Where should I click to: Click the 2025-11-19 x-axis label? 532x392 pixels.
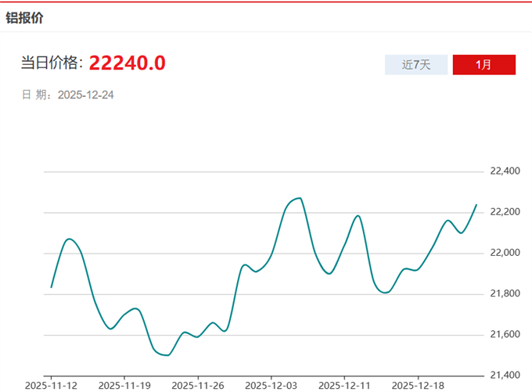point(124,386)
